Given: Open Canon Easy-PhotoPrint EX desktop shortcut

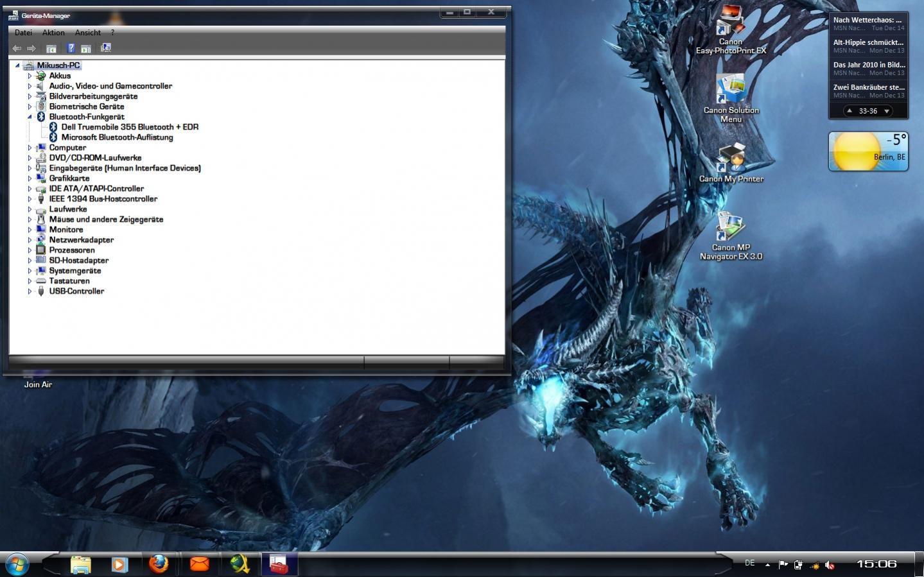Looking at the screenshot, I should [731, 30].
